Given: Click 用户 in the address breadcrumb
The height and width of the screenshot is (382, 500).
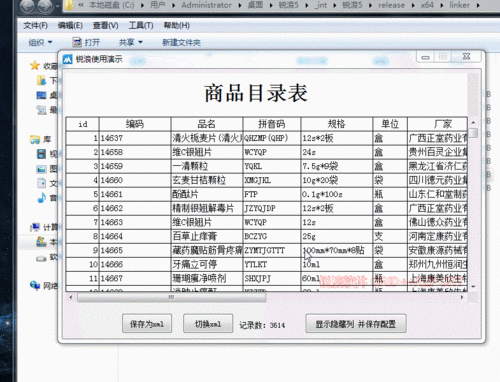Looking at the screenshot, I should tap(157, 5).
